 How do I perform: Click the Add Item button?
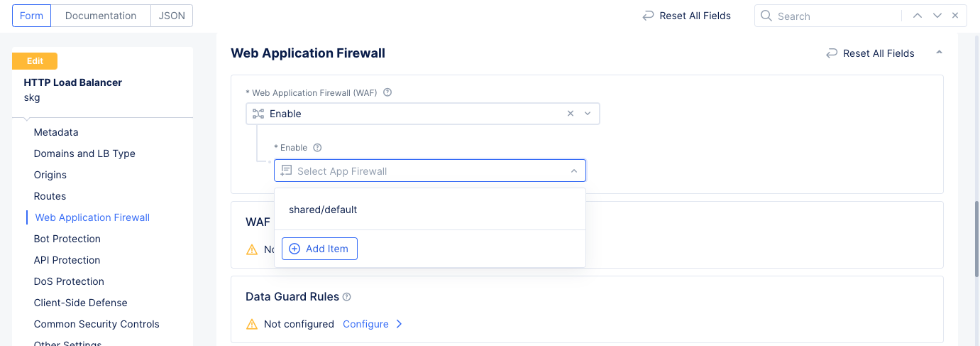click(x=319, y=249)
